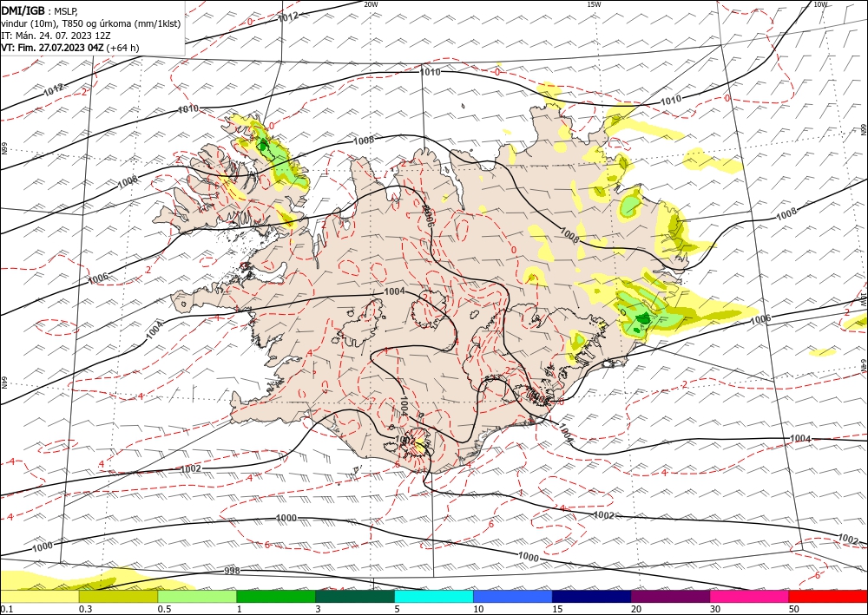Choose the purple 20–30 legend band

click(670, 596)
